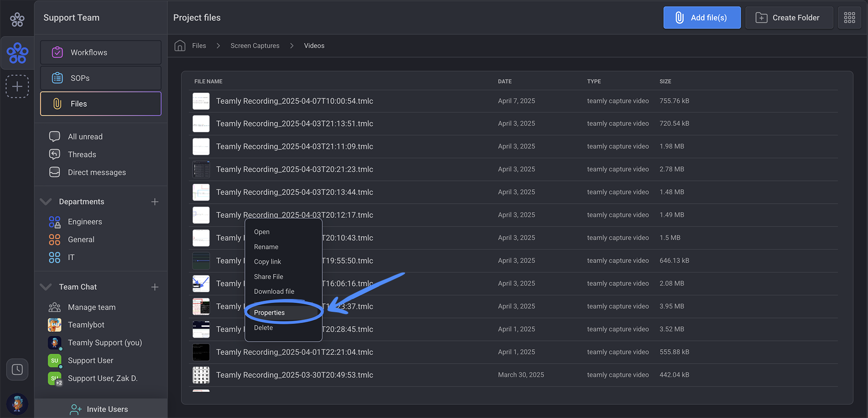Open thumbnail of recording 2025-04-07T10:00:54
The width and height of the screenshot is (868, 418).
point(201,101)
